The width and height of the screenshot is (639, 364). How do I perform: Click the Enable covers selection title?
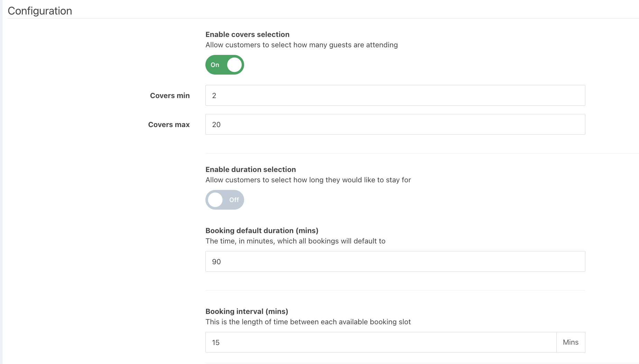pyautogui.click(x=247, y=35)
